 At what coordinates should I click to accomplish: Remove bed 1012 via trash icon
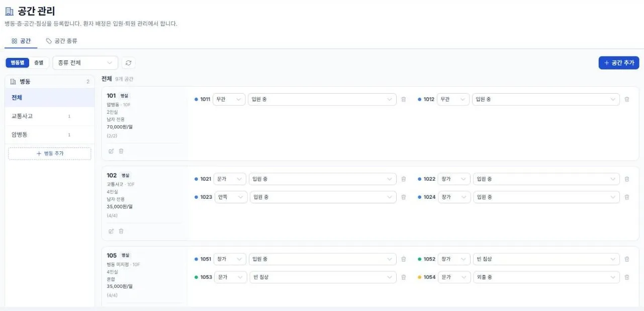[626, 100]
